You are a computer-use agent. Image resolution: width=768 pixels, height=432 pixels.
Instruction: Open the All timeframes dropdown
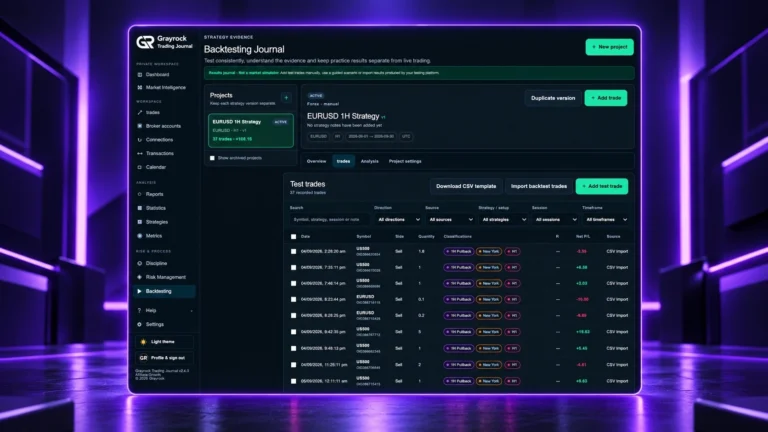pos(606,220)
